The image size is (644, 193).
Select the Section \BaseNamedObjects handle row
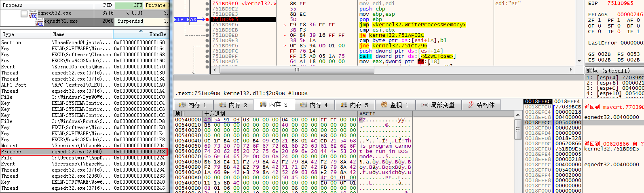click(84, 42)
